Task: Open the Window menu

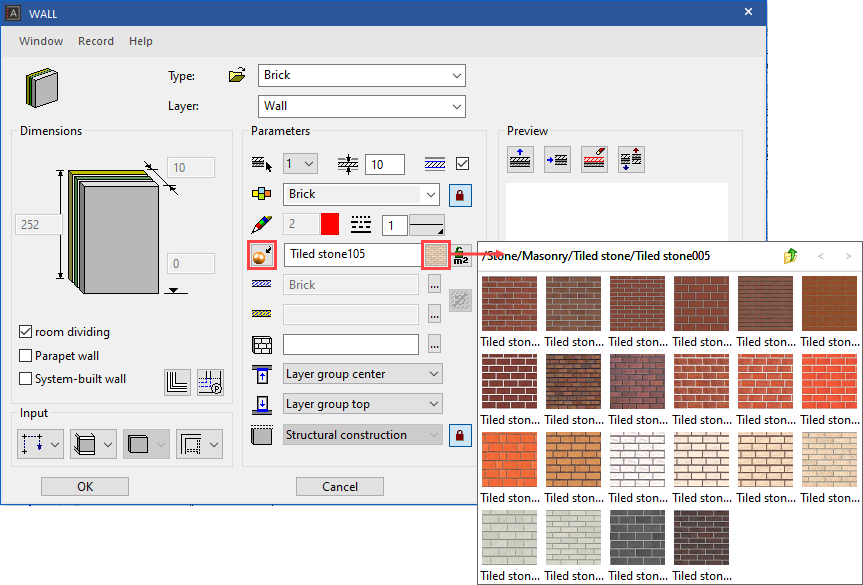Action: coord(40,41)
